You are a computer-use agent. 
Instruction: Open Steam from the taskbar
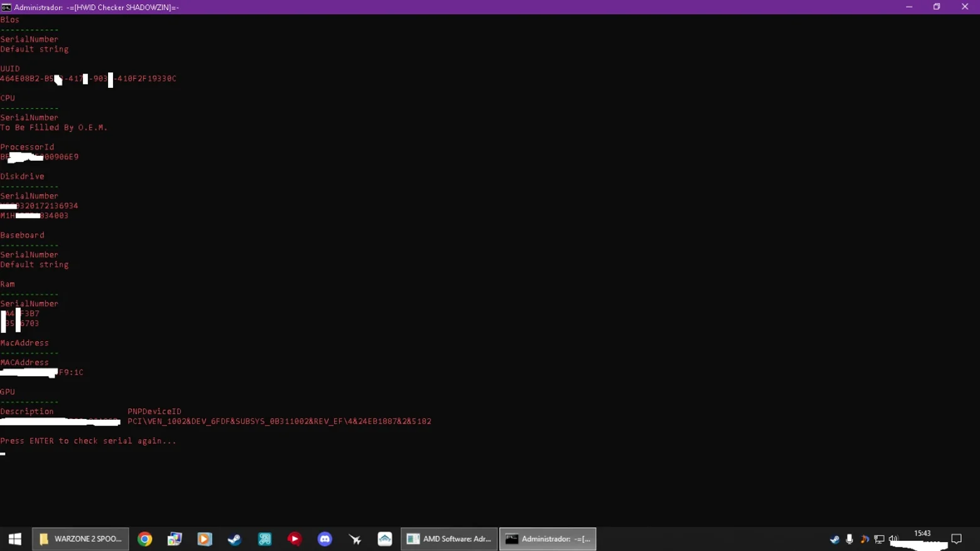[234, 539]
